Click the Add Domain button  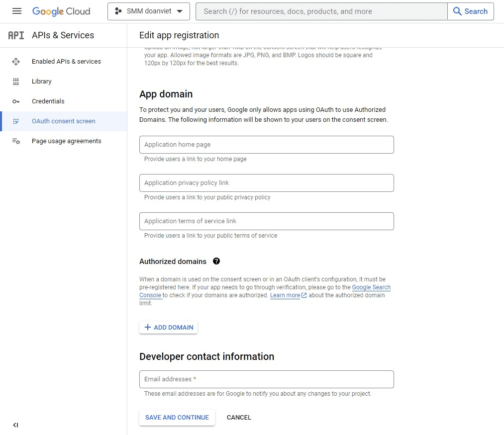pyautogui.click(x=168, y=327)
